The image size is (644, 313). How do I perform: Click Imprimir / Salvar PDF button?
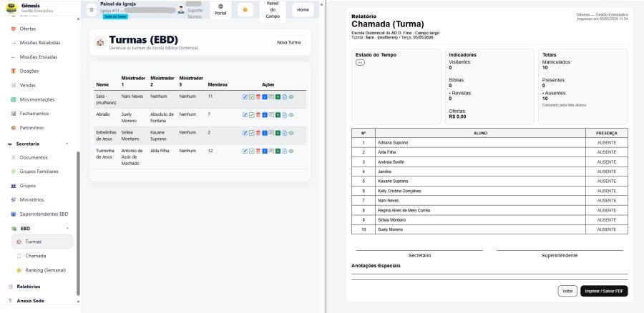point(604,291)
